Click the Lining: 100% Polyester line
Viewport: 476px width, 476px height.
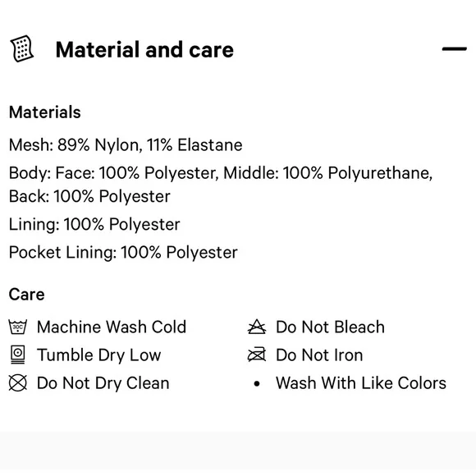click(x=94, y=225)
